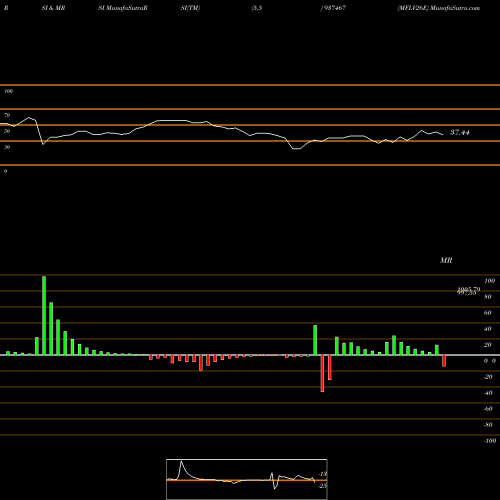The width and height of the screenshot is (500, 500).
Task: Click the -25 value in mini chart
Action: pyautogui.click(x=323, y=486)
